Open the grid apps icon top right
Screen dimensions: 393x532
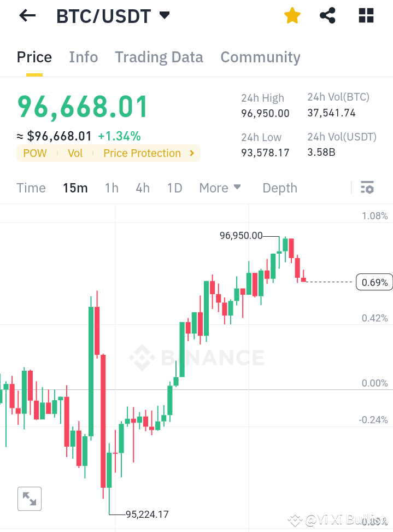(365, 16)
